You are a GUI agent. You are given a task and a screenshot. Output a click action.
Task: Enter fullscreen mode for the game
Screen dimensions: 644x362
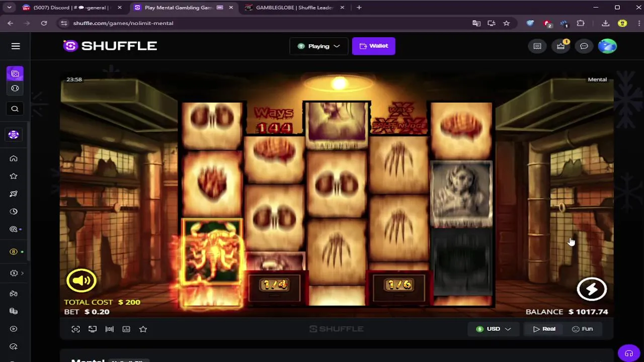click(75, 329)
